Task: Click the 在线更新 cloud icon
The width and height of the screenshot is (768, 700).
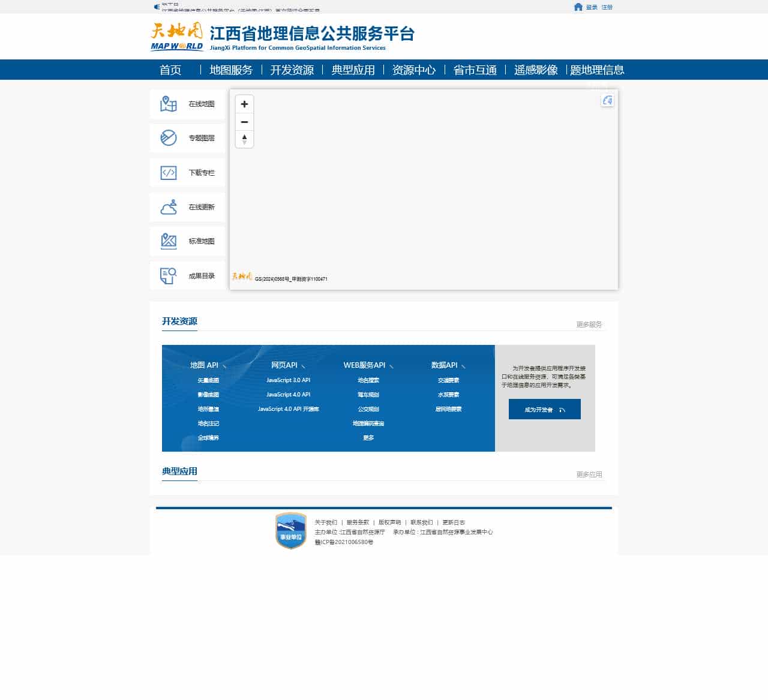Action: click(168, 207)
